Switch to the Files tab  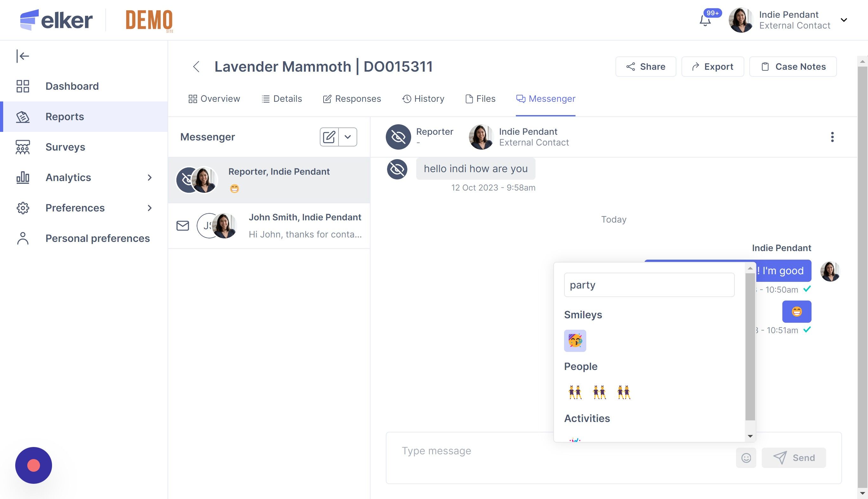480,99
